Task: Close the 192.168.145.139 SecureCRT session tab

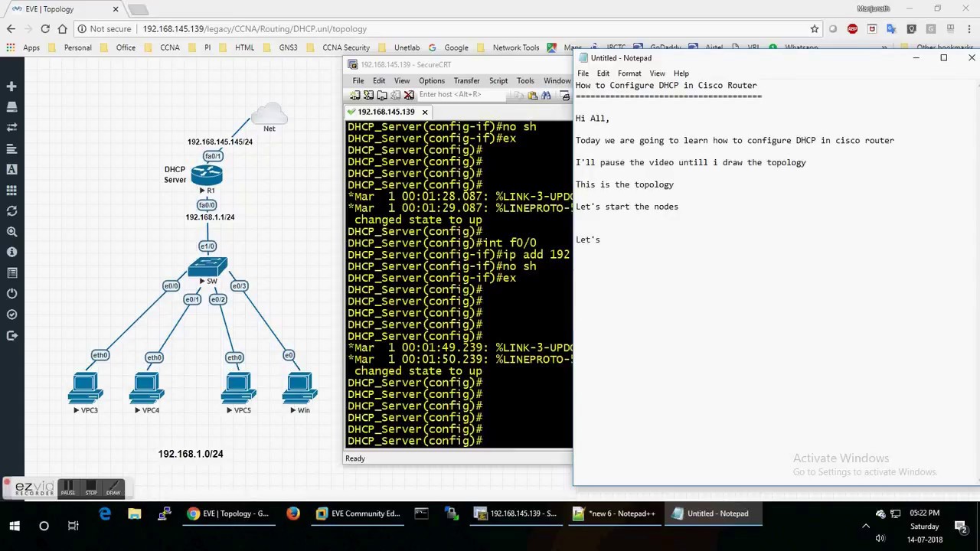Action: point(425,112)
